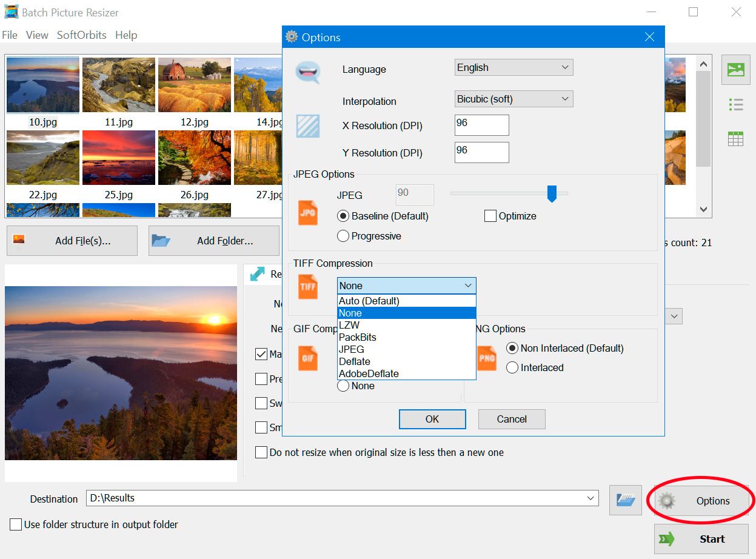756x559 pixels.
Task: Check Use folder structure in output folder
Action: click(x=16, y=524)
